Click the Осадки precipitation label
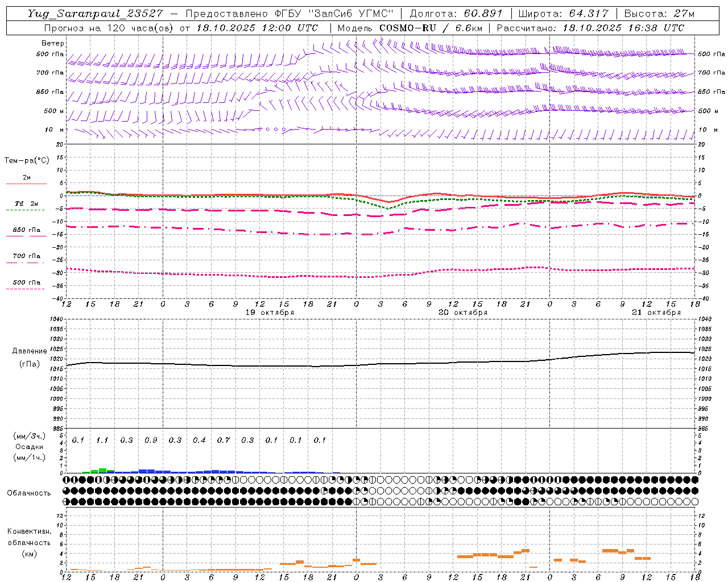This screenshot has width=728, height=582. pos(29,447)
